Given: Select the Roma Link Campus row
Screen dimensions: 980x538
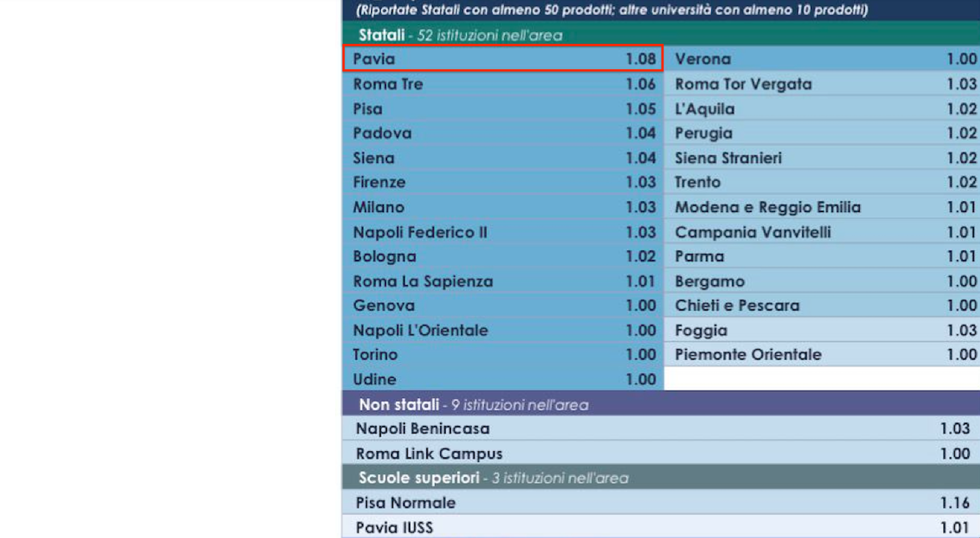Looking at the screenshot, I should (661, 453).
